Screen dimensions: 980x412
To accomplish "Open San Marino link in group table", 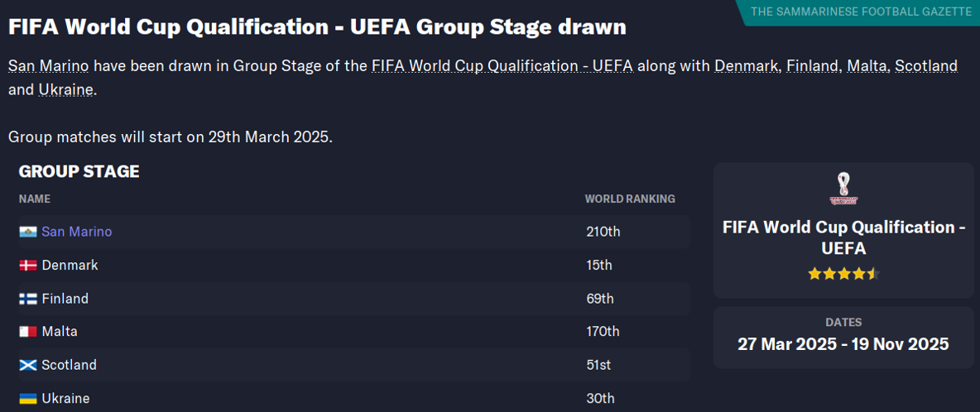I will tap(76, 232).
